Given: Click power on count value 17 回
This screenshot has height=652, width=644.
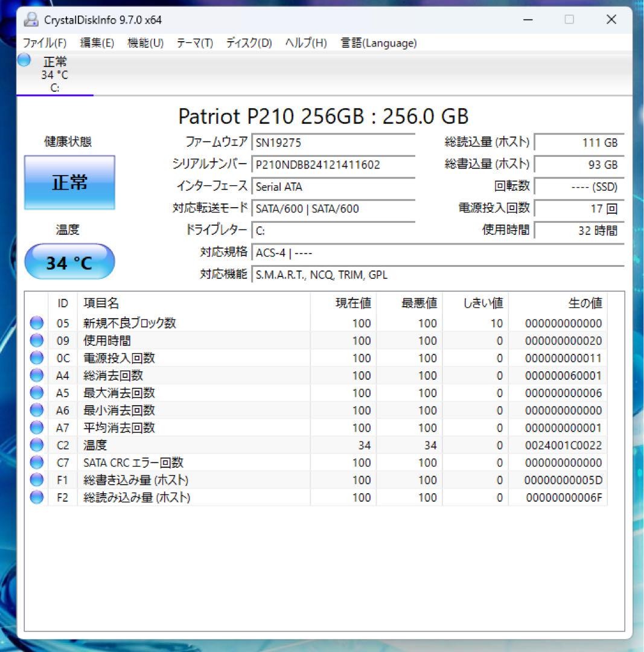Looking at the screenshot, I should [x=579, y=209].
